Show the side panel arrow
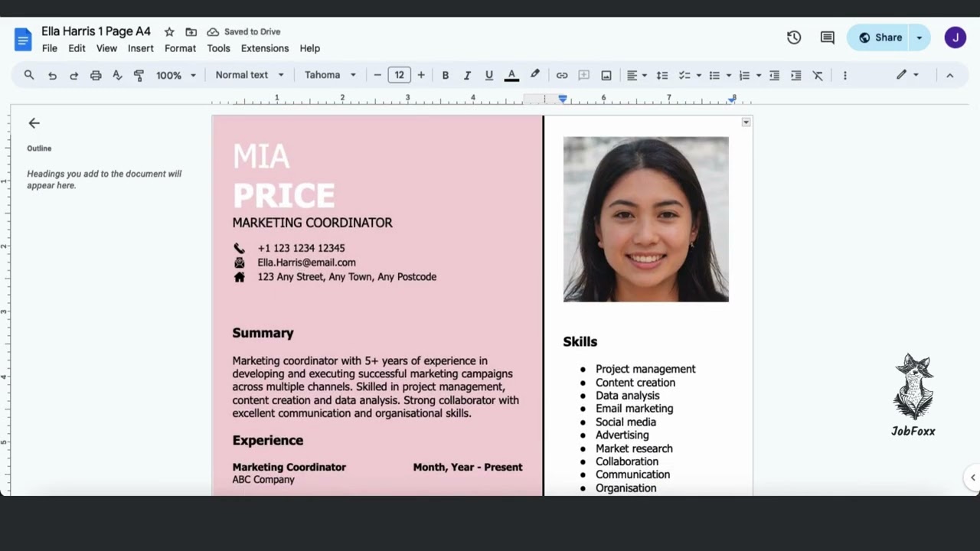Screen dimensions: 980x551 click(x=972, y=478)
